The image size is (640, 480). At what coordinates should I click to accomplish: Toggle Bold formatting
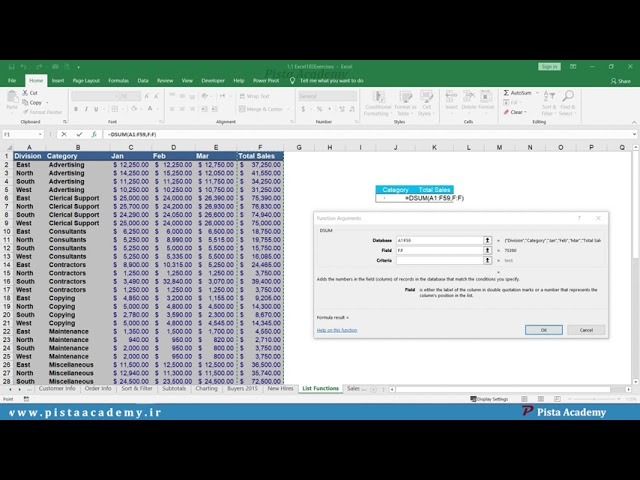76,109
